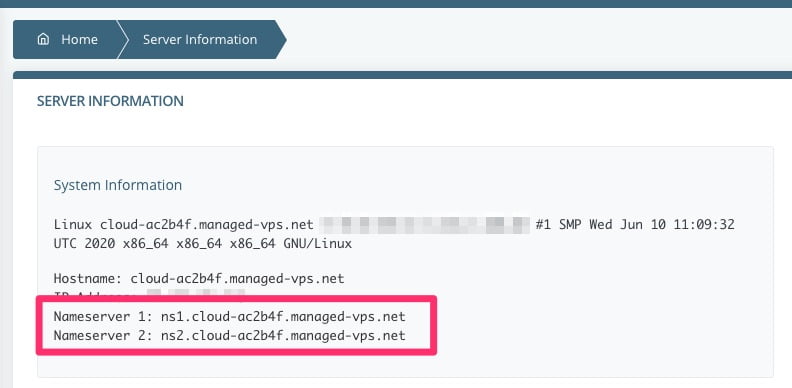Click the Nameserver 1 label

coord(103,317)
